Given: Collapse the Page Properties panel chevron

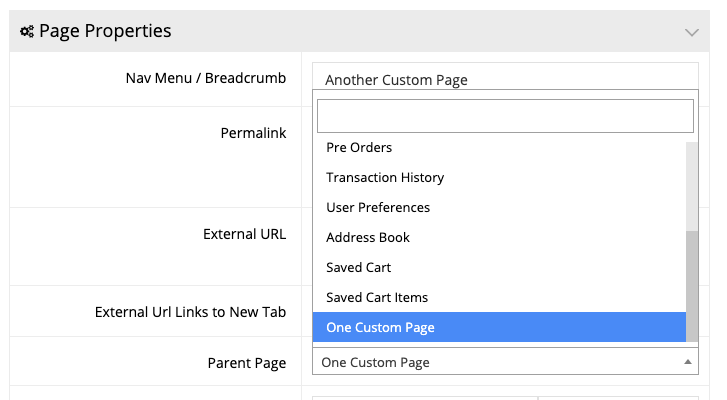Looking at the screenshot, I should click(691, 32).
